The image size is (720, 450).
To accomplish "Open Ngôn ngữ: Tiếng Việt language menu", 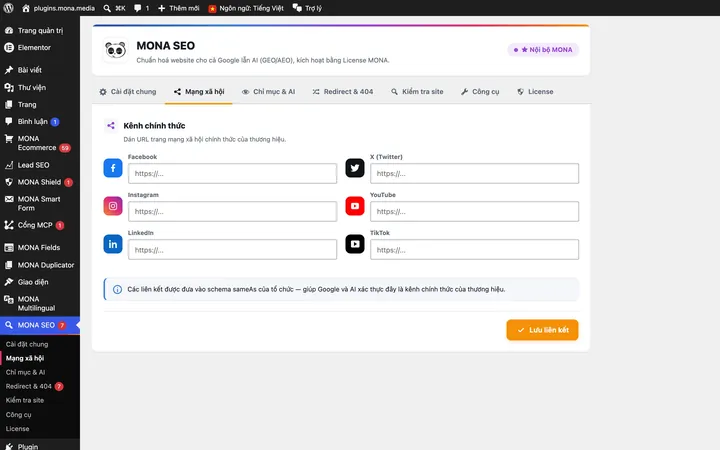I will [x=246, y=8].
